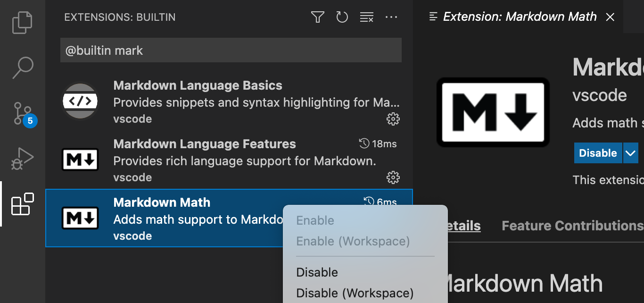The width and height of the screenshot is (644, 303).
Task: Refresh the extensions list
Action: coord(342,17)
